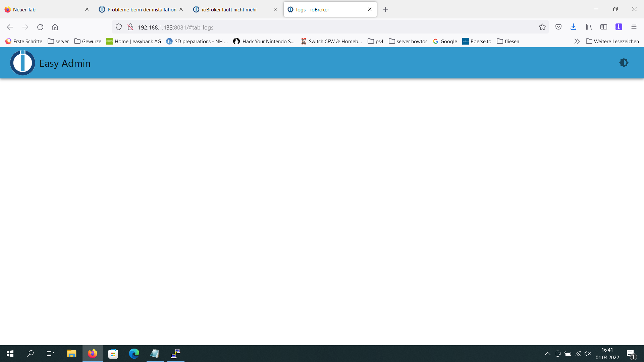This screenshot has width=644, height=362.
Task: Bookmark this page with star icon
Action: tap(542, 27)
